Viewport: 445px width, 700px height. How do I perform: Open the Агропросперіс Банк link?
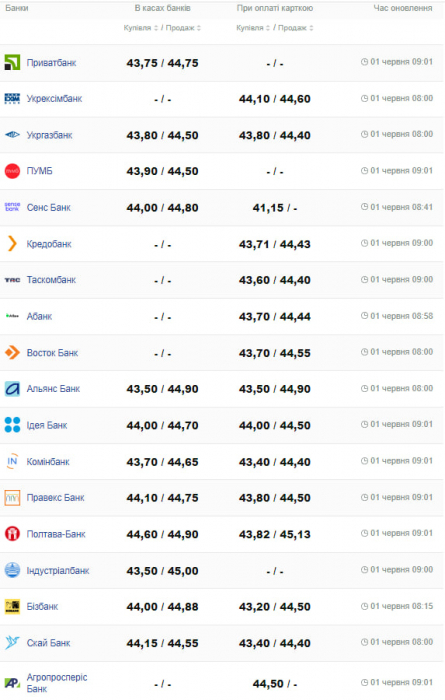coord(57,683)
